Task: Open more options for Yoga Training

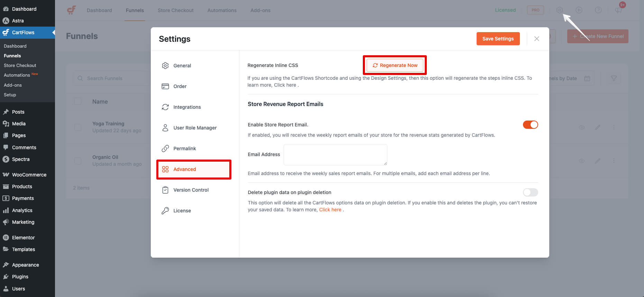Action: point(614,127)
